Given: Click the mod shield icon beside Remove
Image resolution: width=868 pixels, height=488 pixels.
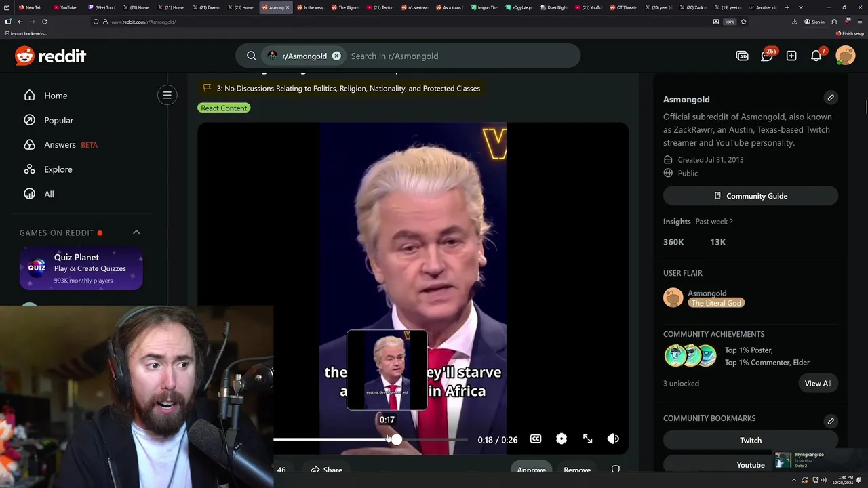Looking at the screenshot, I should [616, 469].
